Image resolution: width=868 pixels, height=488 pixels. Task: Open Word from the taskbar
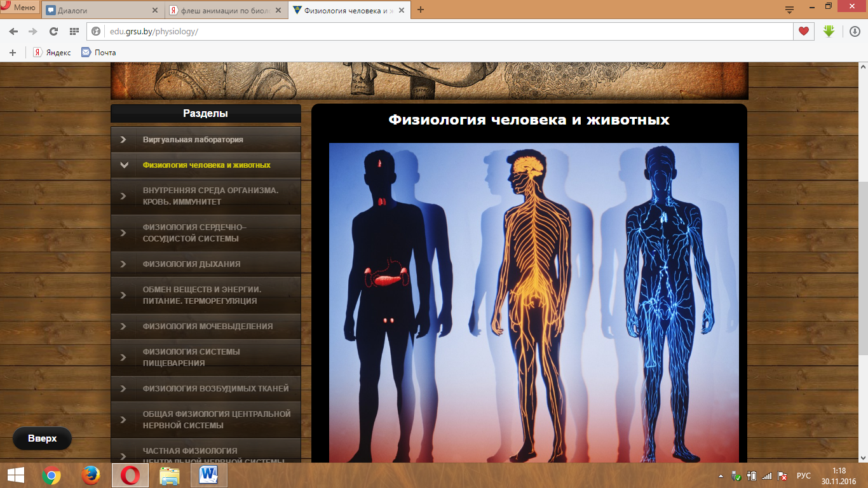[x=209, y=475]
